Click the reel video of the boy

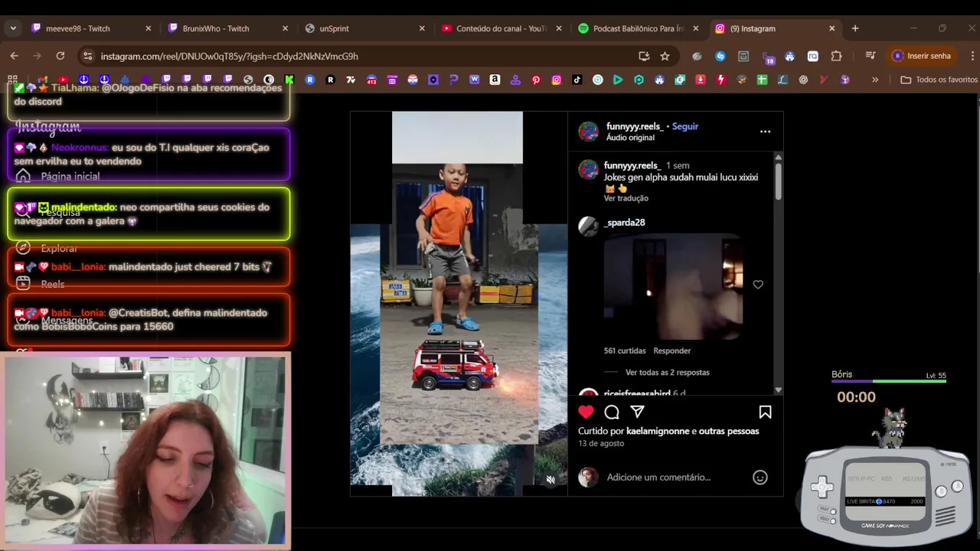click(x=459, y=303)
